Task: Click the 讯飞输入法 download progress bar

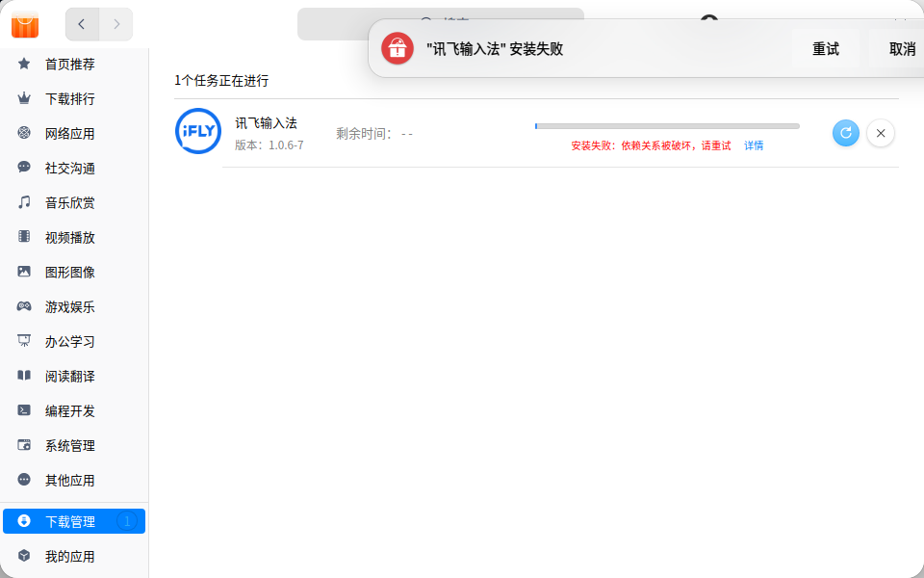Action: click(x=667, y=126)
